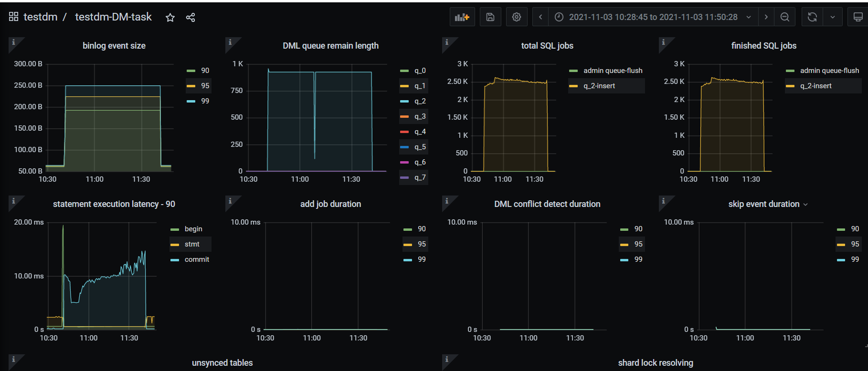Zoom out the time range
Viewport: 868px width, 371px height.
[784, 17]
